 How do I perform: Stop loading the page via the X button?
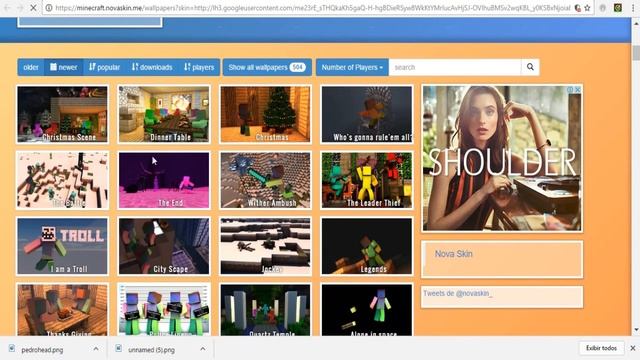tap(33, 8)
